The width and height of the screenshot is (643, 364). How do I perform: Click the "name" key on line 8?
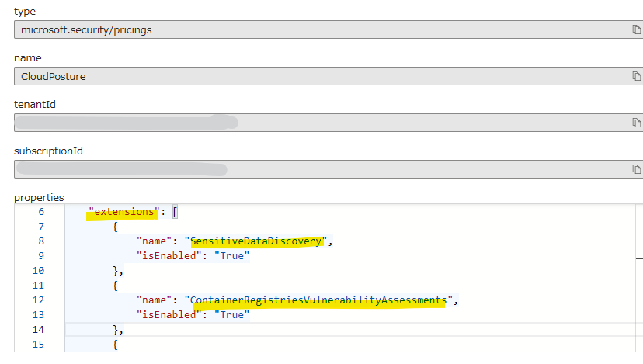pyautogui.click(x=154, y=241)
